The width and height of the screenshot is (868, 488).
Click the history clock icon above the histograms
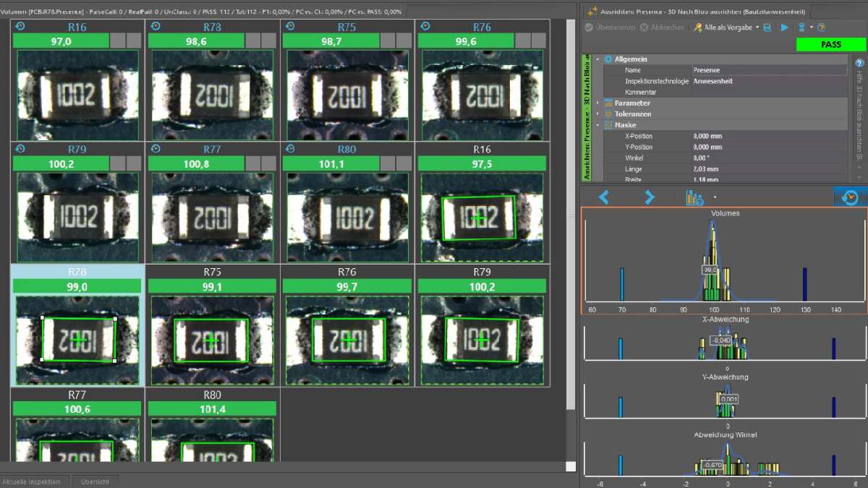coord(849,197)
